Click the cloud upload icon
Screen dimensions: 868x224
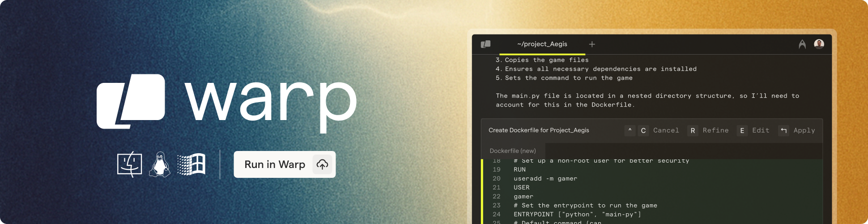click(x=322, y=164)
